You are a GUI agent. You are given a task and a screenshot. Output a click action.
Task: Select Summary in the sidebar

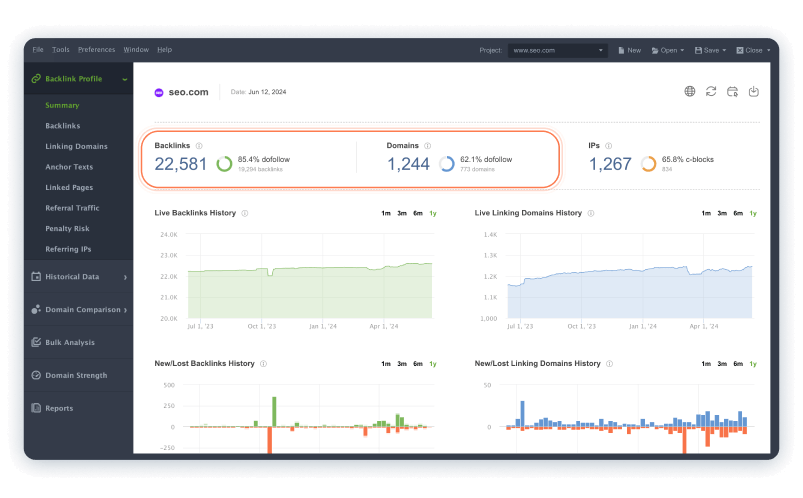[62, 105]
